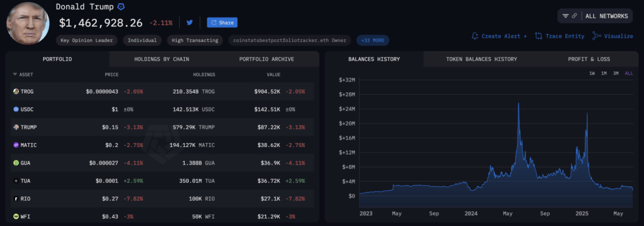Image resolution: width=644 pixels, height=226 pixels.
Task: Click the Donald Trump profile picture
Action: (28, 23)
